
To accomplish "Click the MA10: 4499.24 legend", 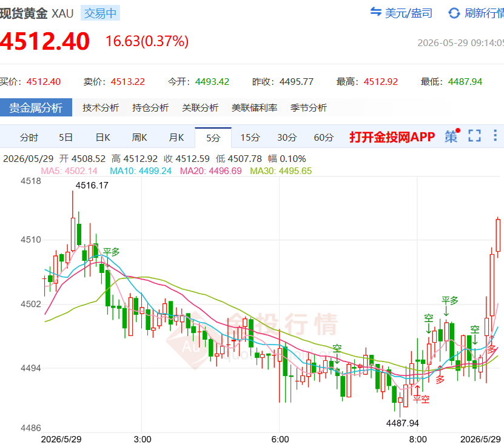I will point(141,170).
